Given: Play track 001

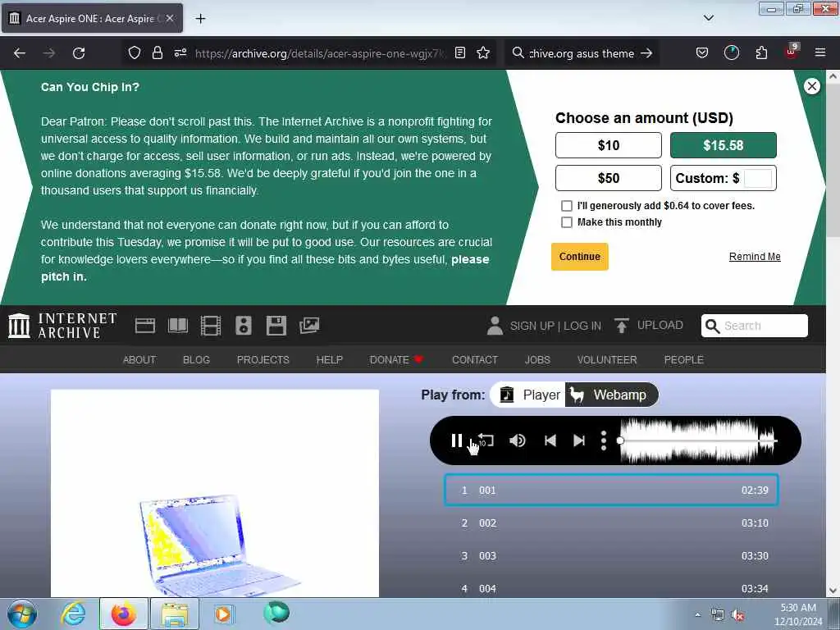Looking at the screenshot, I should point(611,491).
